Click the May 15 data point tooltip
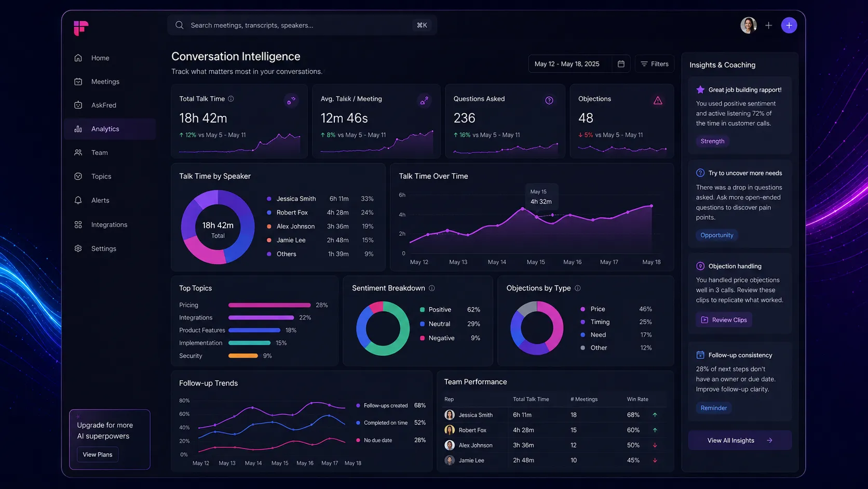This screenshot has height=489, width=868. click(x=541, y=196)
